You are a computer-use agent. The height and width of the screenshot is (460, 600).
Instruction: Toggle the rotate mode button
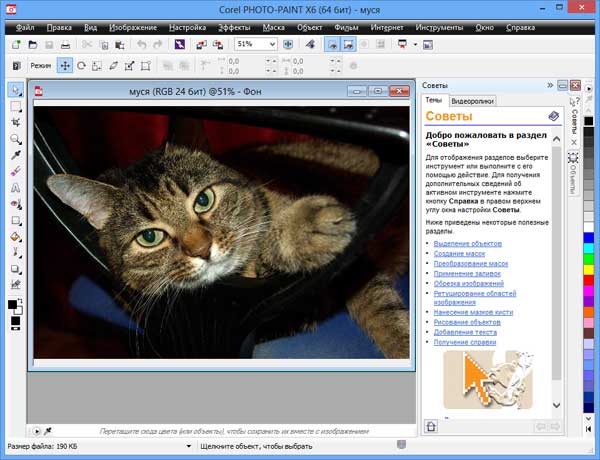(81, 66)
